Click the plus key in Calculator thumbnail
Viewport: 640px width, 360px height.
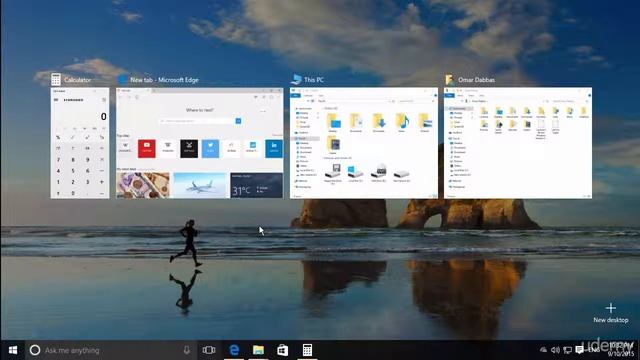pos(102,182)
